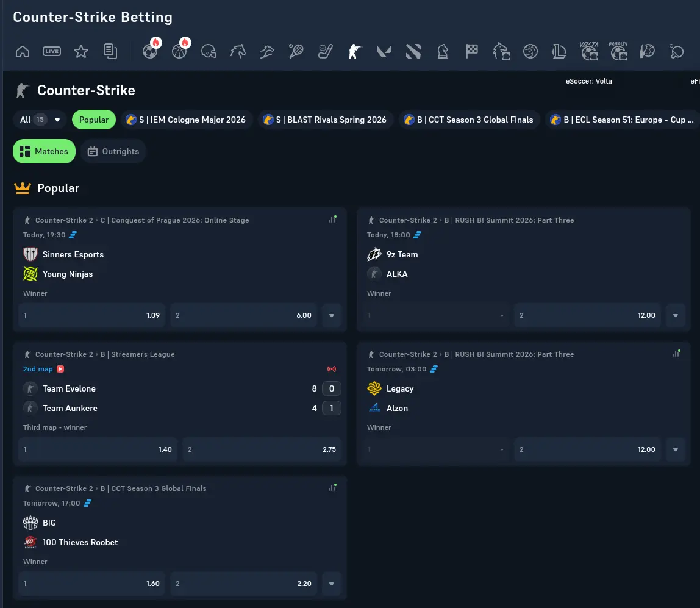Open the All events dropdown
This screenshot has height=608, width=700.
pos(39,120)
